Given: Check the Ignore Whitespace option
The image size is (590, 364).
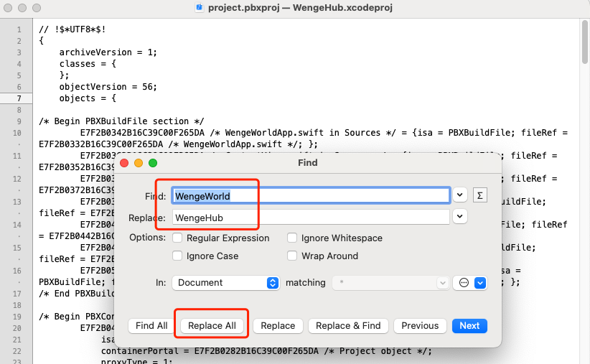Looking at the screenshot, I should tap(293, 238).
